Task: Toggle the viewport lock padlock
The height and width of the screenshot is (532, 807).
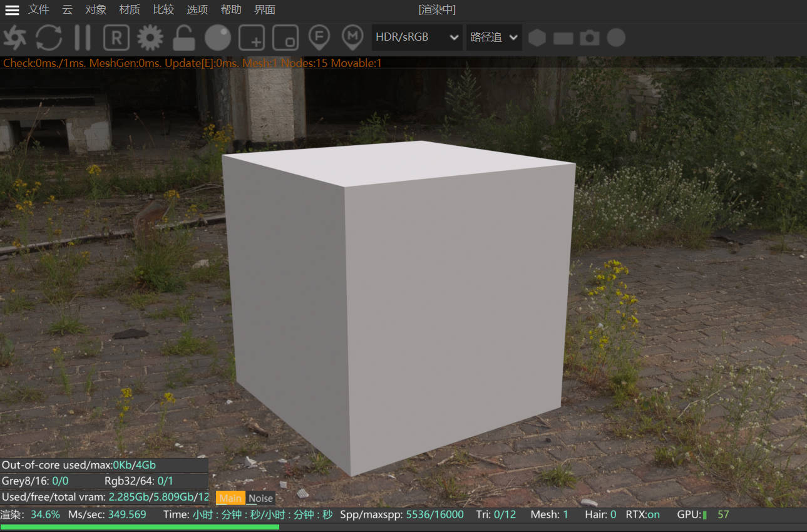Action: 183,38
